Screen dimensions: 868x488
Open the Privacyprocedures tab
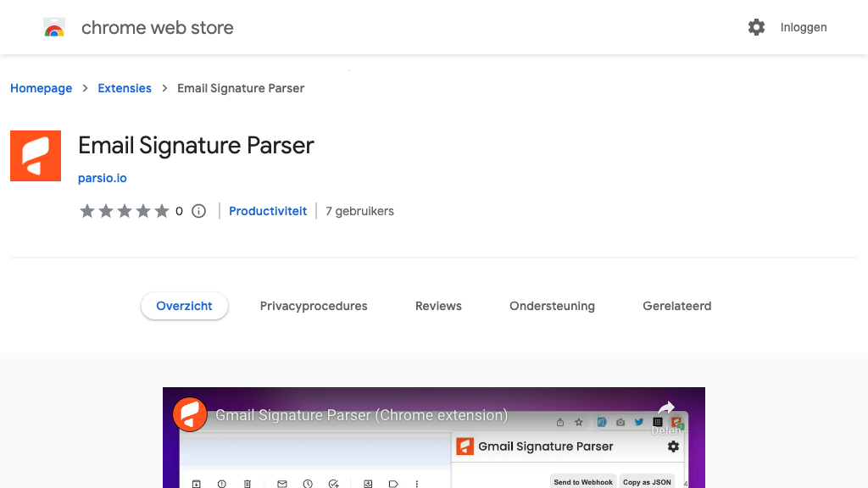tap(314, 306)
